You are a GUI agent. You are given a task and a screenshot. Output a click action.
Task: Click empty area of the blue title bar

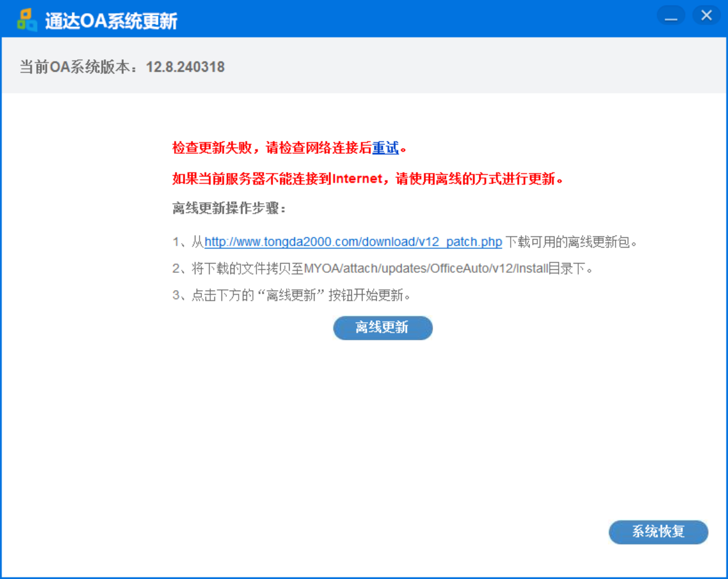[415, 19]
